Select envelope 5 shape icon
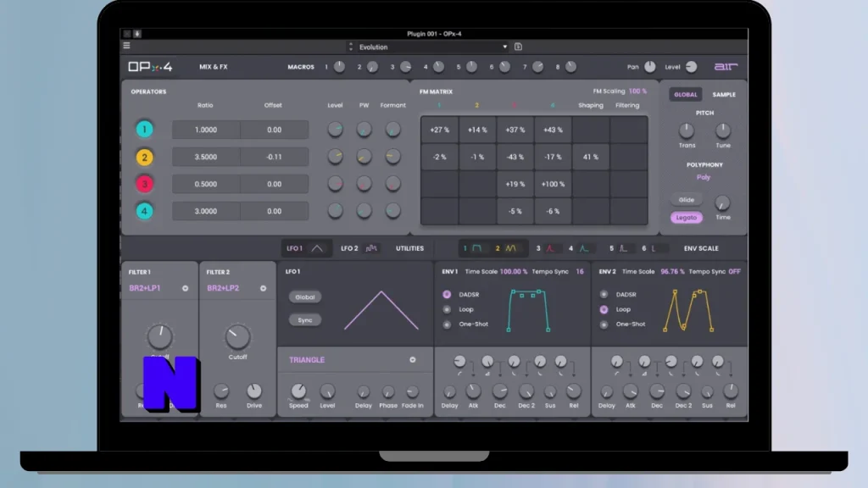The image size is (868, 488). point(623,248)
